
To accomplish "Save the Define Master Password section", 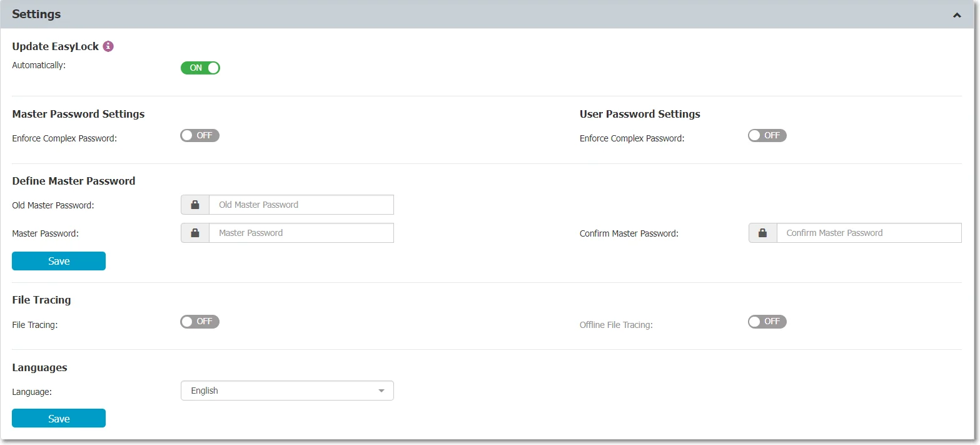I will point(59,261).
